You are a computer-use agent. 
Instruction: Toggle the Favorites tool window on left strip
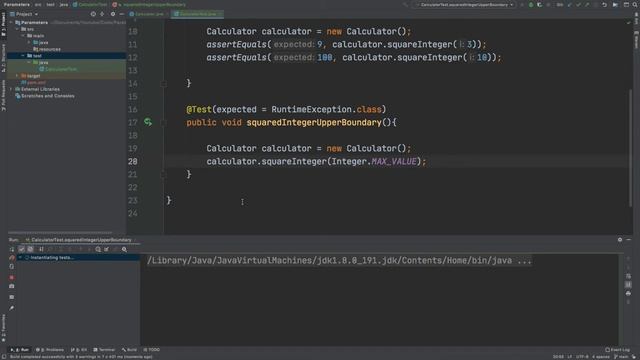point(3,327)
